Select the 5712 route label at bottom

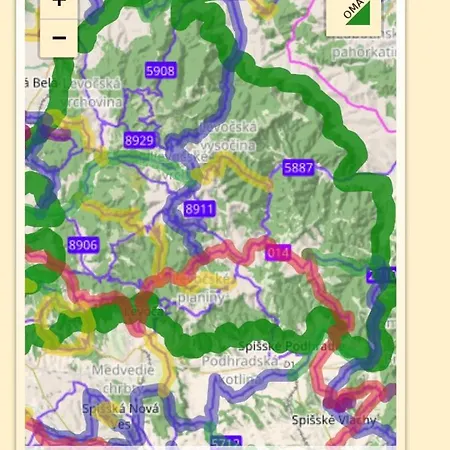click(x=226, y=442)
